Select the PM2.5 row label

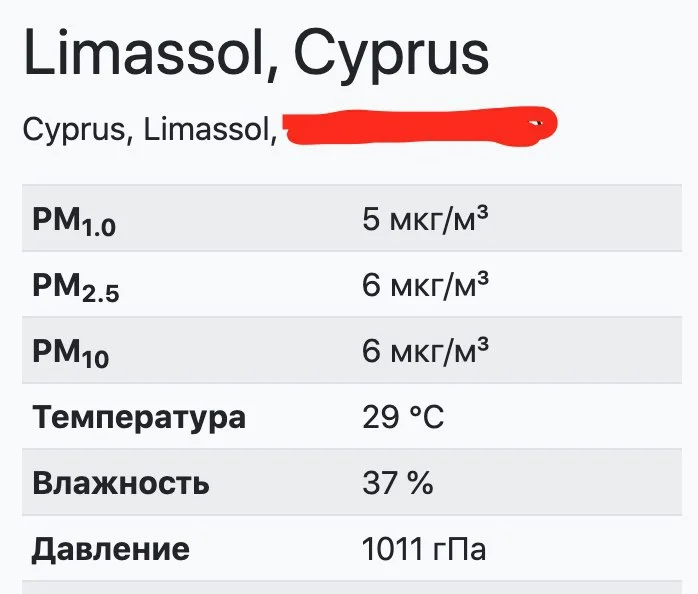coord(74,285)
